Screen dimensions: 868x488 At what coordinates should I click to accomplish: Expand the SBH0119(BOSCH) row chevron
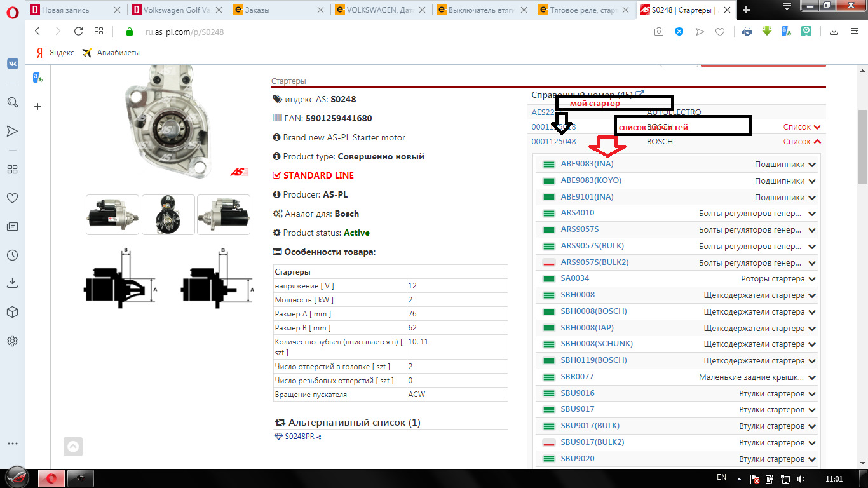(812, 361)
